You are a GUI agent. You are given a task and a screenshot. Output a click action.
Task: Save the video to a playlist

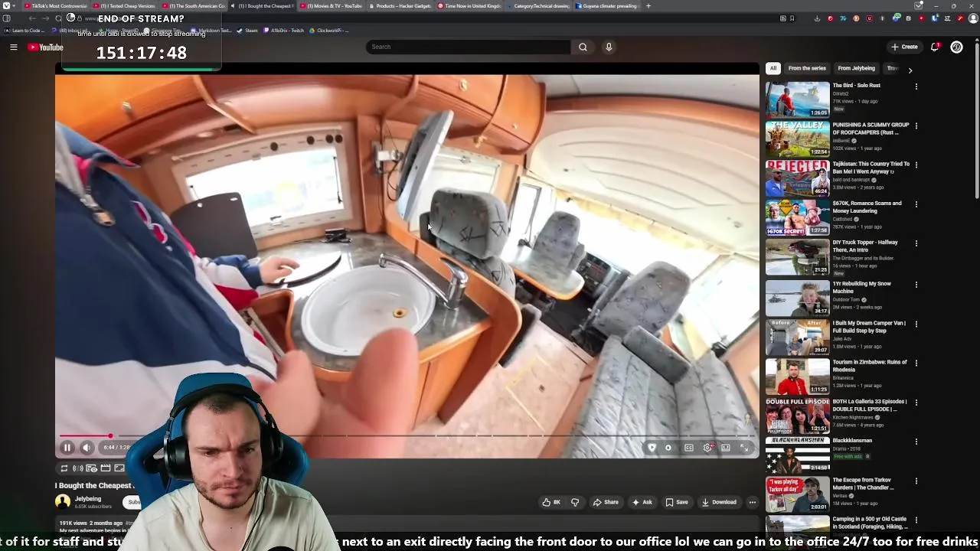coord(676,502)
